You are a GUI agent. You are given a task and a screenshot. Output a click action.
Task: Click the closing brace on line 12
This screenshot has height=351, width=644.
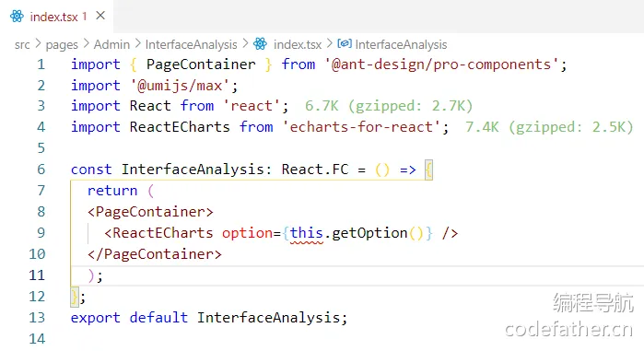(75, 297)
